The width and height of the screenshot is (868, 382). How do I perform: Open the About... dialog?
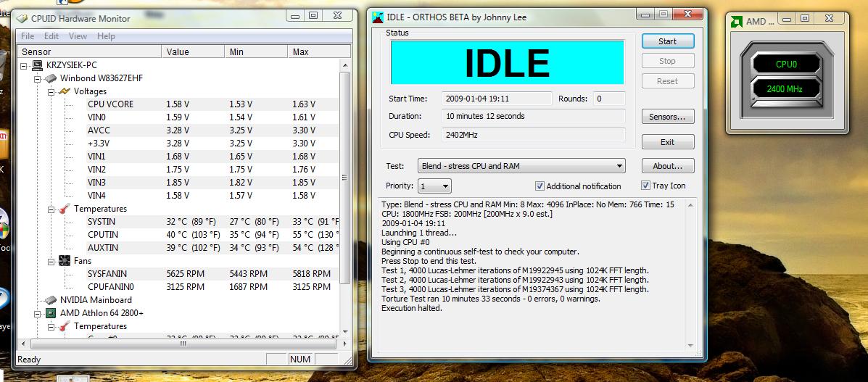point(668,165)
